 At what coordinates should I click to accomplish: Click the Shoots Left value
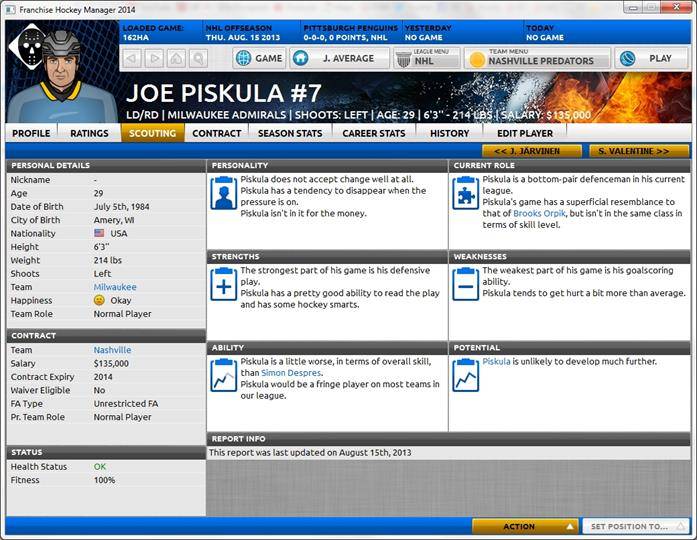(x=102, y=274)
